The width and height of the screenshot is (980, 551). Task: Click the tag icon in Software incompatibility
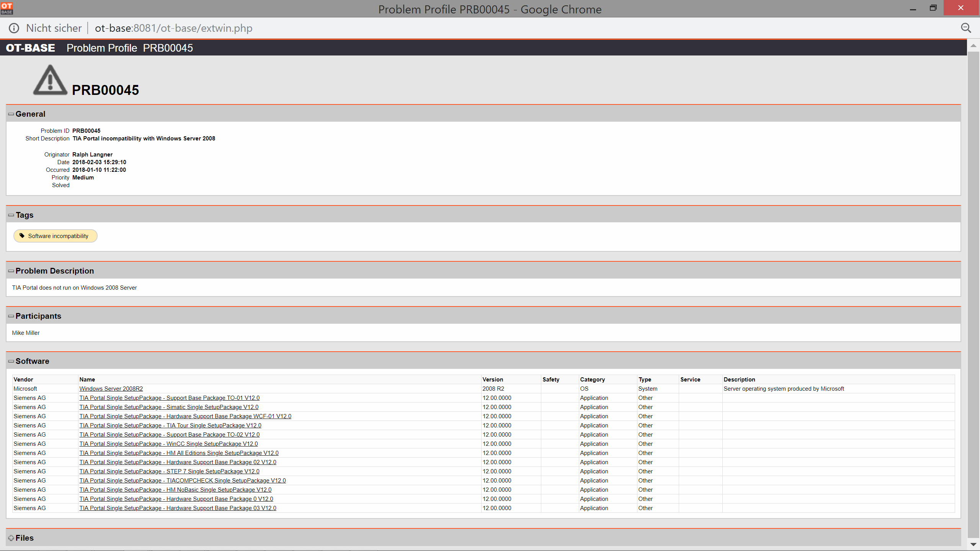pos(22,236)
